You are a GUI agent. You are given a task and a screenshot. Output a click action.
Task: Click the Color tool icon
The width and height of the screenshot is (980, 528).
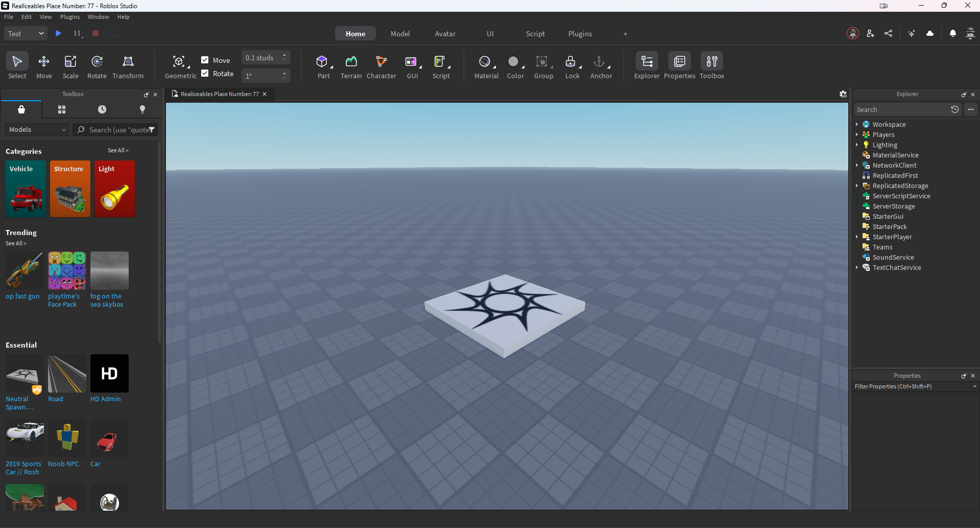(x=513, y=62)
